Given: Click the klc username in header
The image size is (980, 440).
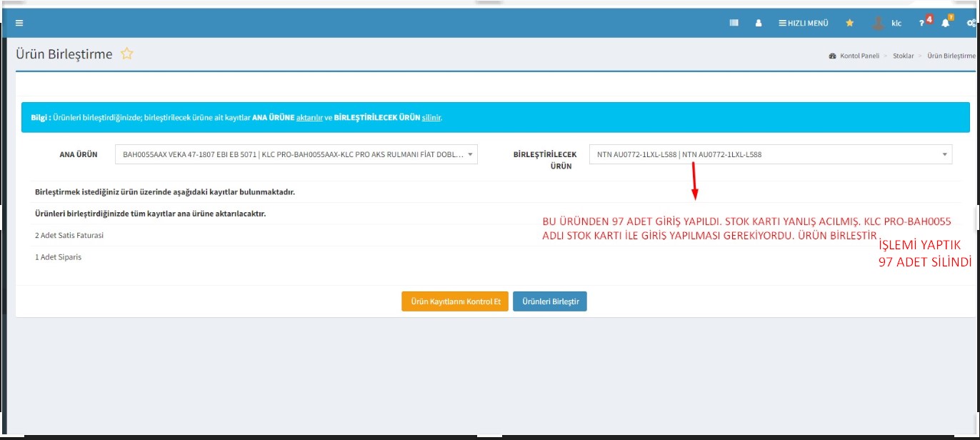Looking at the screenshot, I should pyautogui.click(x=896, y=23).
